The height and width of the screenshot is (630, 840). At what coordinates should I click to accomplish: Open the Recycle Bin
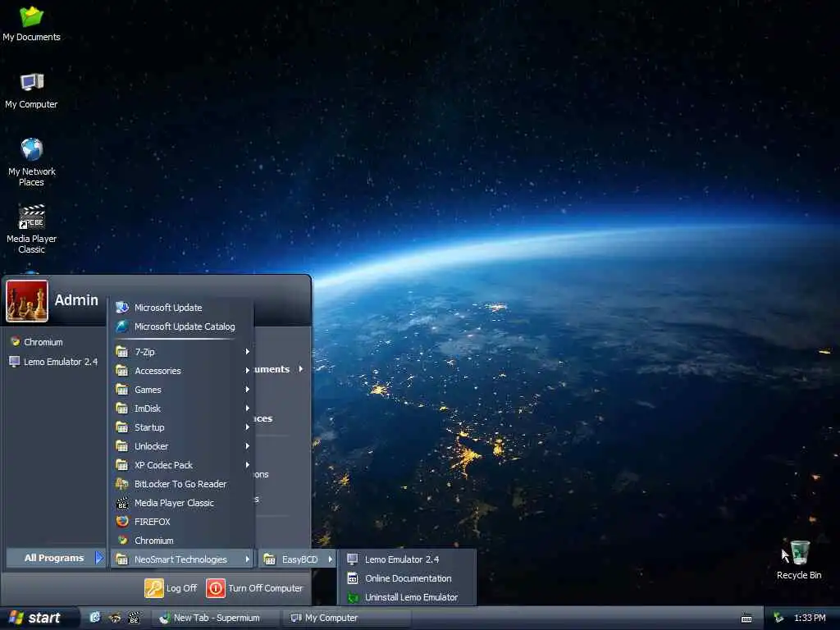tap(799, 559)
